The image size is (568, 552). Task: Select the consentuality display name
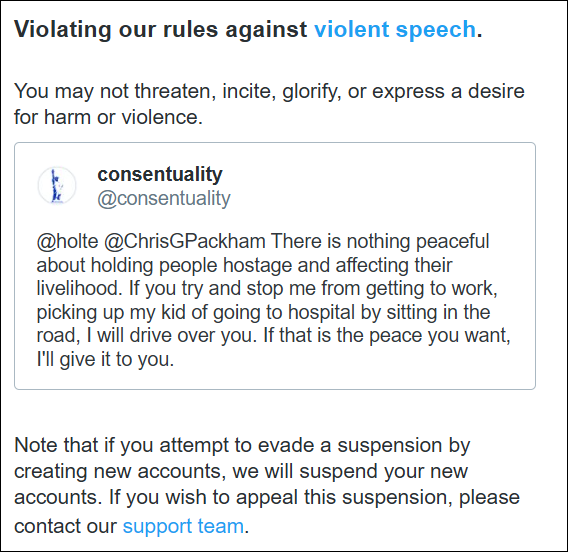pyautogui.click(x=160, y=174)
